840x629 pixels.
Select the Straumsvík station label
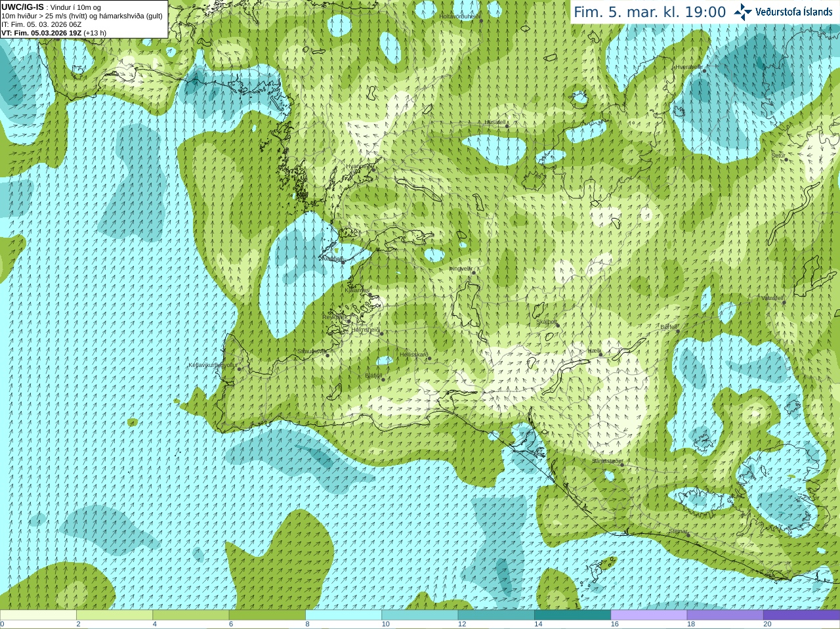coord(312,351)
